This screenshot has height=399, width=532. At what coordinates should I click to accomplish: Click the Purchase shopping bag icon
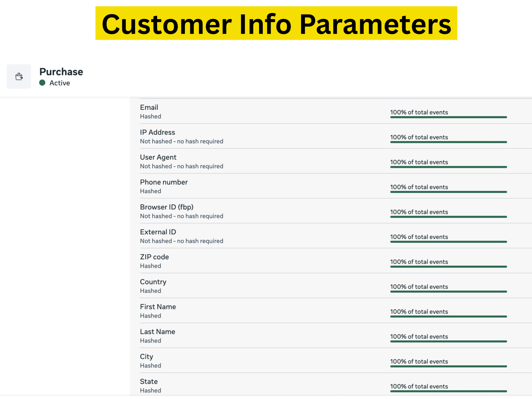(x=19, y=76)
